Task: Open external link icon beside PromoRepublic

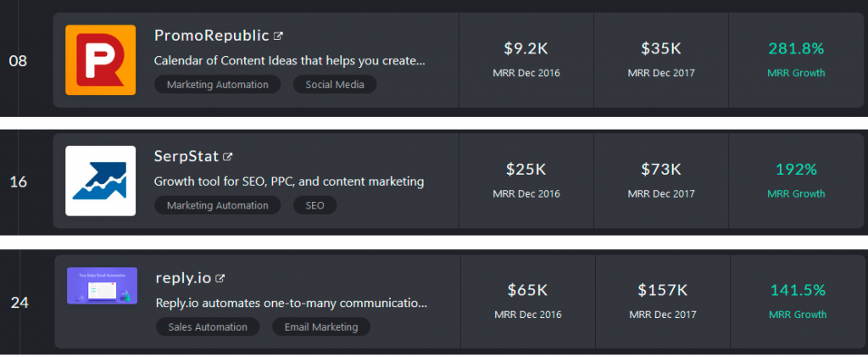Action: tap(278, 36)
